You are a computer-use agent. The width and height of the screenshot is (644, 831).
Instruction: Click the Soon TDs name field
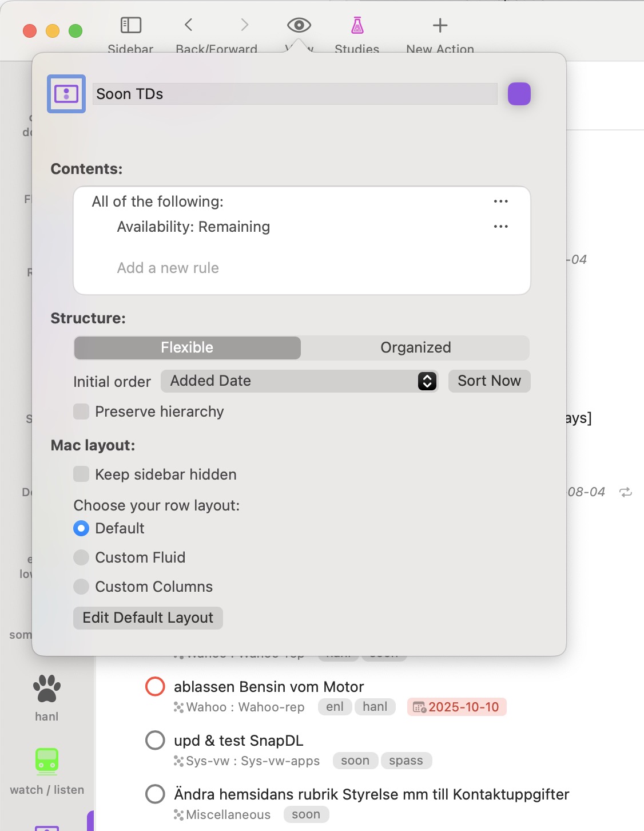pyautogui.click(x=295, y=94)
